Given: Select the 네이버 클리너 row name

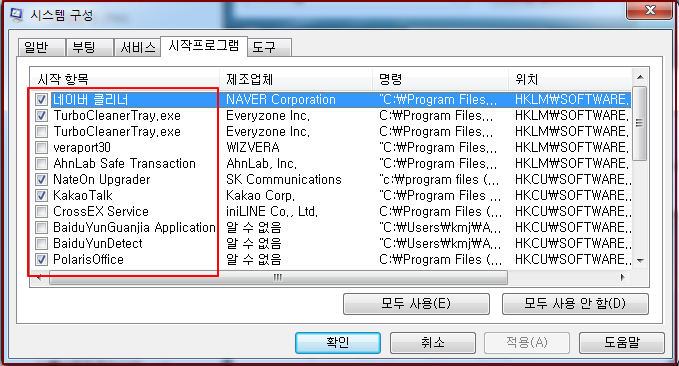Looking at the screenshot, I should [x=91, y=100].
